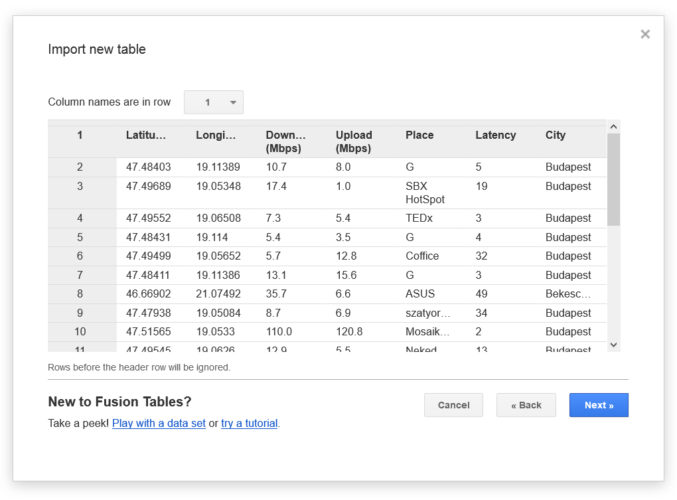Click Budapest city cell in row 10

click(568, 332)
